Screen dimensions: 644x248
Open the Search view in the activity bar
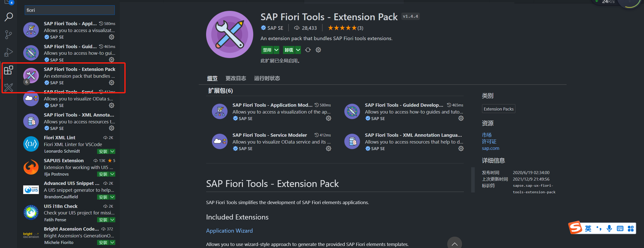click(x=8, y=17)
